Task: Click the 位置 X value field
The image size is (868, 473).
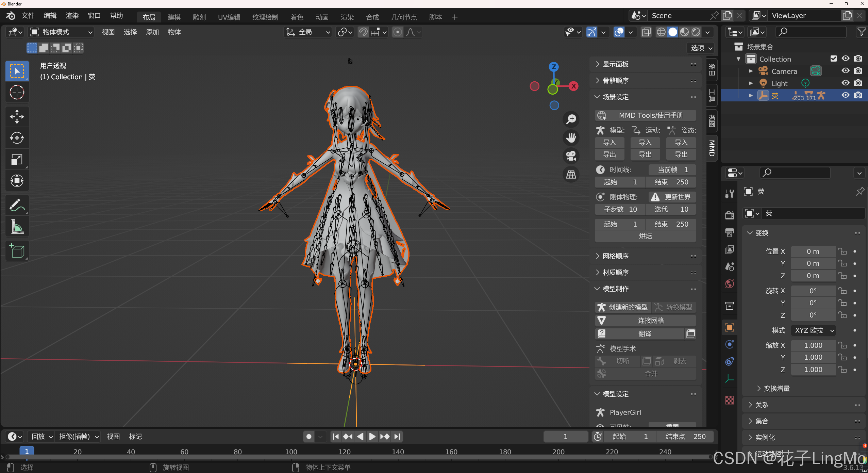Action: point(813,251)
